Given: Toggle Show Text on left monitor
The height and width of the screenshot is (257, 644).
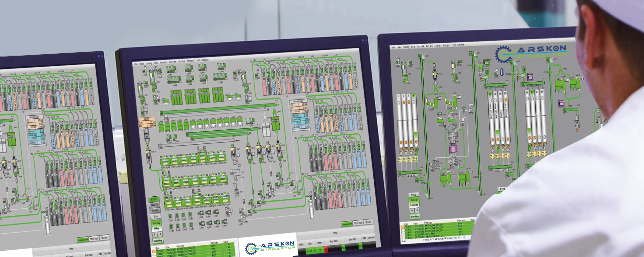Looking at the screenshot, I should (x=94, y=239).
